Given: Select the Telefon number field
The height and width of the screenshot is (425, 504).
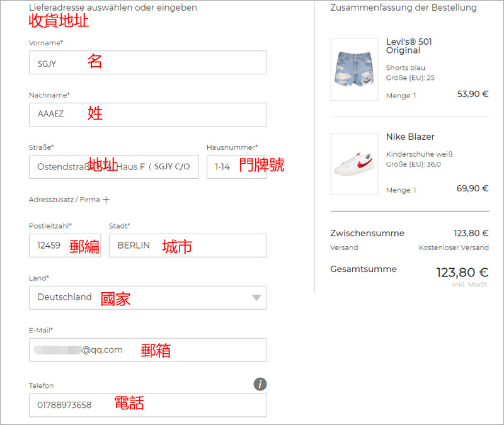Looking at the screenshot, I should [147, 405].
